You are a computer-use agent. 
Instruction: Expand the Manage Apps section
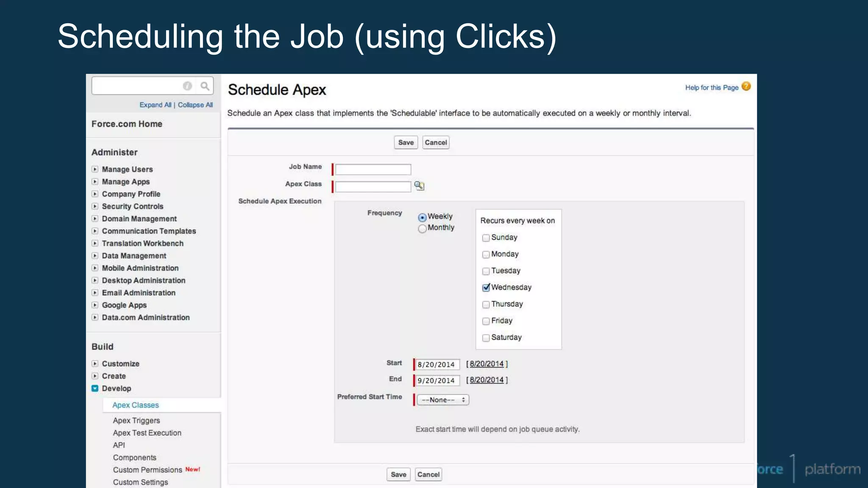[x=95, y=181]
